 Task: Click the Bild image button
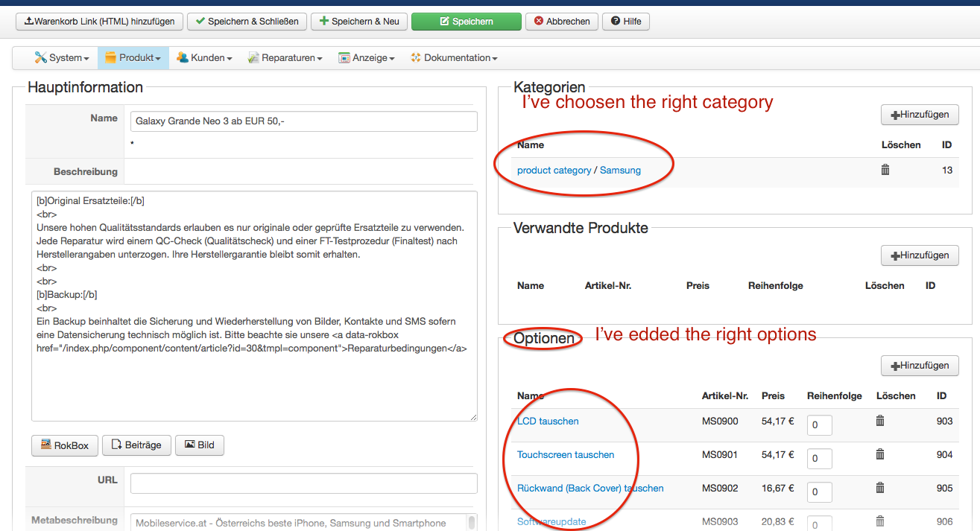tap(199, 445)
